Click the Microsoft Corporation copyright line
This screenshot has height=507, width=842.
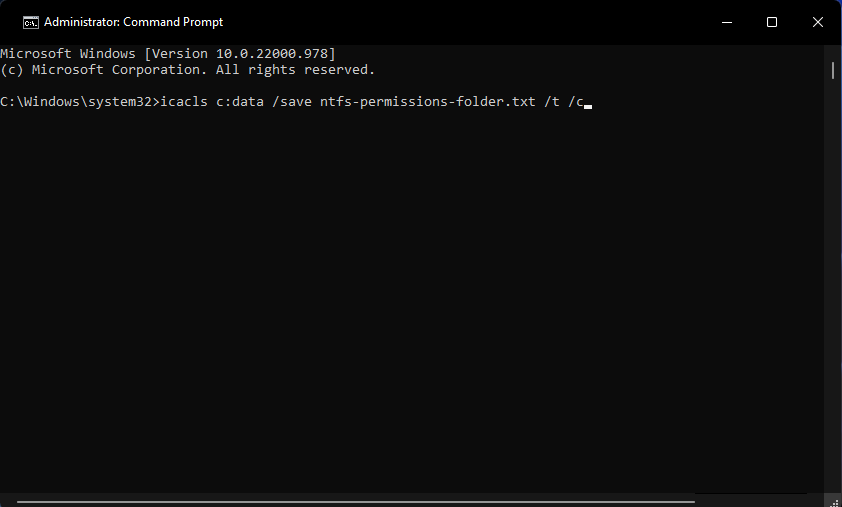[x=188, y=70]
